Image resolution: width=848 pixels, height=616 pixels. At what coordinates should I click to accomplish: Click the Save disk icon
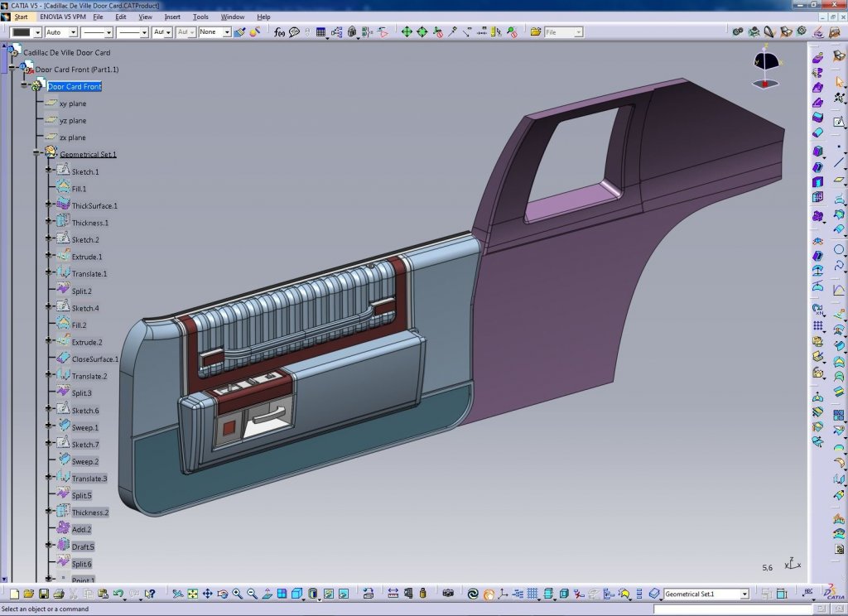point(44,594)
